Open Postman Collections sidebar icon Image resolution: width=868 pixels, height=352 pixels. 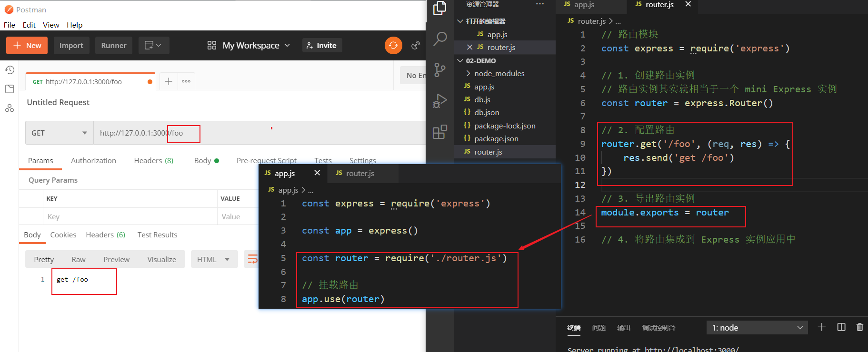coord(10,89)
